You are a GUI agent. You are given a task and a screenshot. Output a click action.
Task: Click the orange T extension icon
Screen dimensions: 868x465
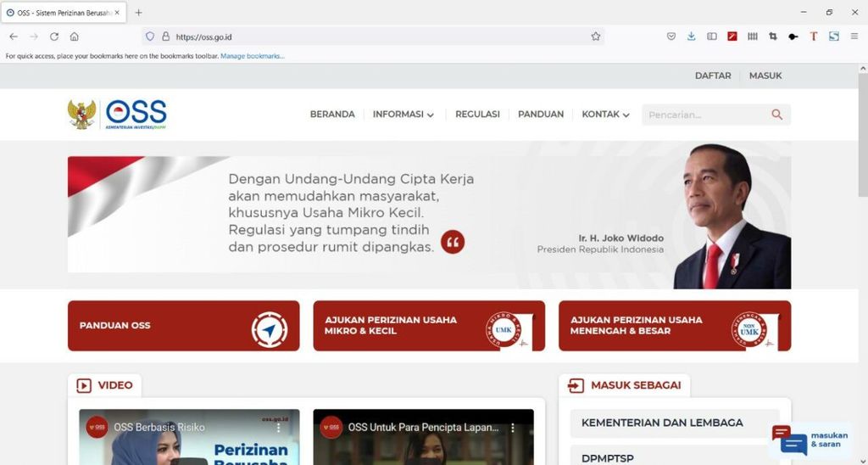coord(814,36)
